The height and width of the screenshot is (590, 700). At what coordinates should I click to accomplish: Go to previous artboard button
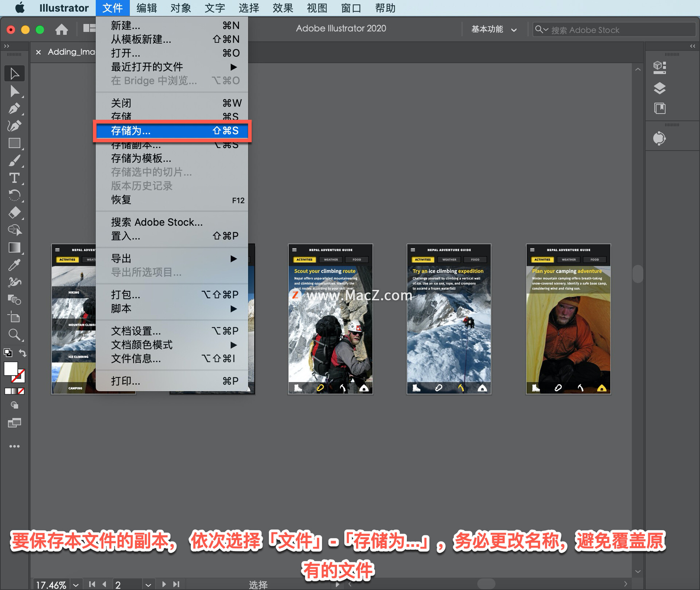105,584
